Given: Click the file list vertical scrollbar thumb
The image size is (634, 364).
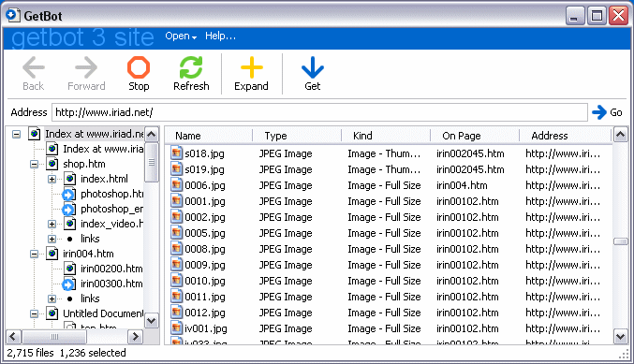Looking at the screenshot, I should coord(621,241).
